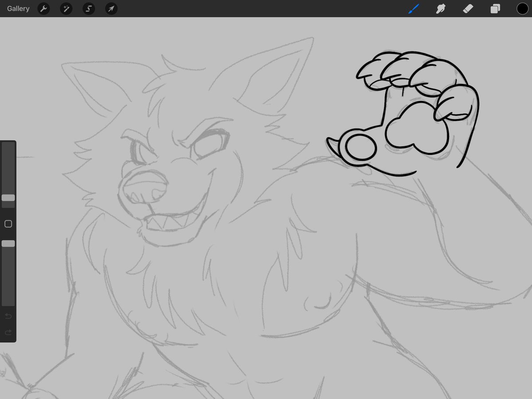The width and height of the screenshot is (532, 399).
Task: Tap the square modify button on sidebar
Action: tap(8, 224)
